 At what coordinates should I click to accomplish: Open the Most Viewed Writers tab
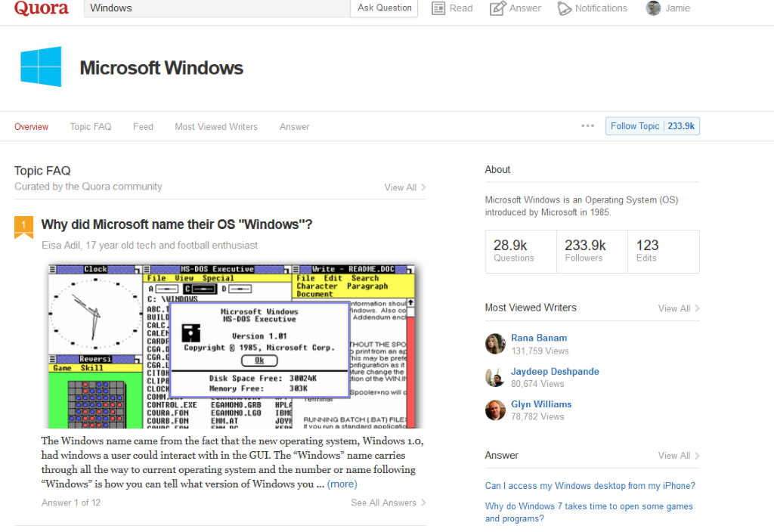[x=216, y=127]
